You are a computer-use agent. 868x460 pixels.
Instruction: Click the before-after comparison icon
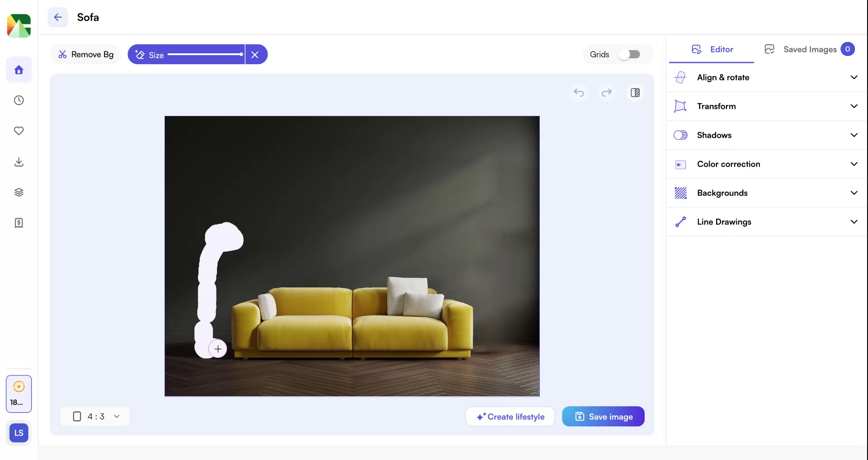(x=635, y=93)
